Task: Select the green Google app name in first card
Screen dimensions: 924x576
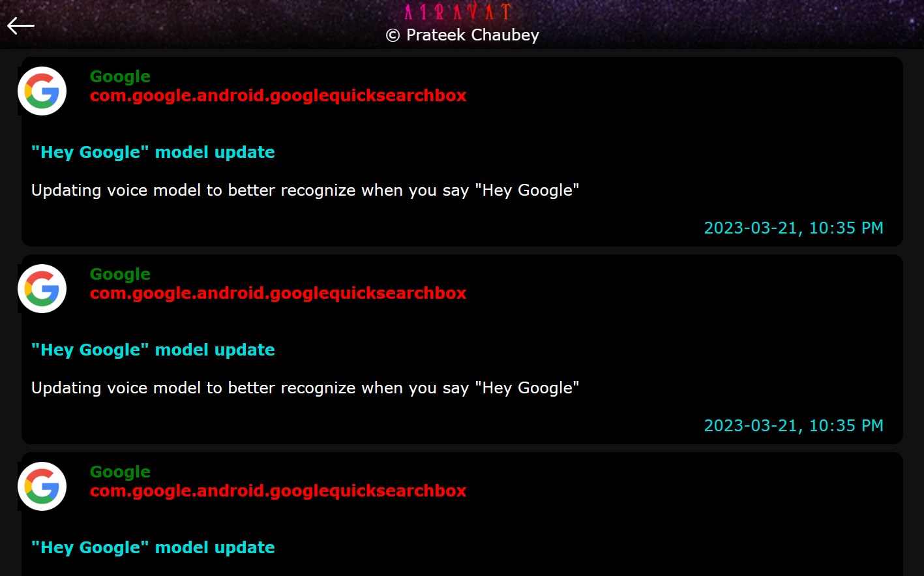Action: pos(120,77)
